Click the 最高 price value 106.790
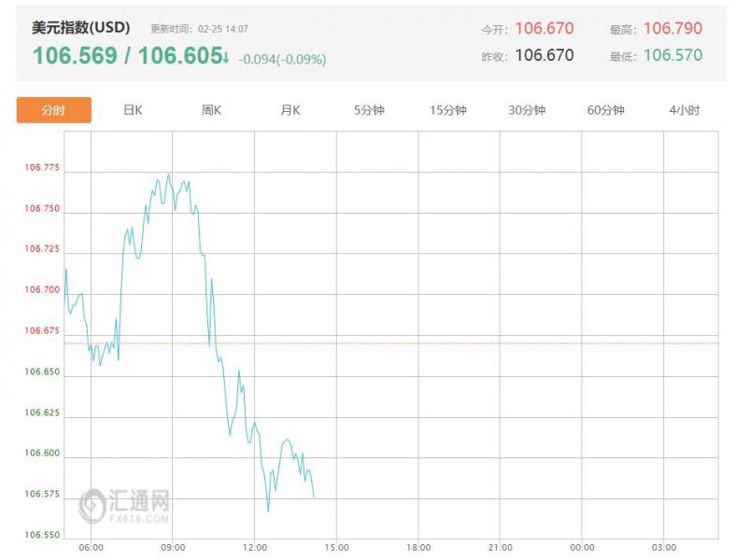The width and height of the screenshot is (736, 560). (672, 29)
